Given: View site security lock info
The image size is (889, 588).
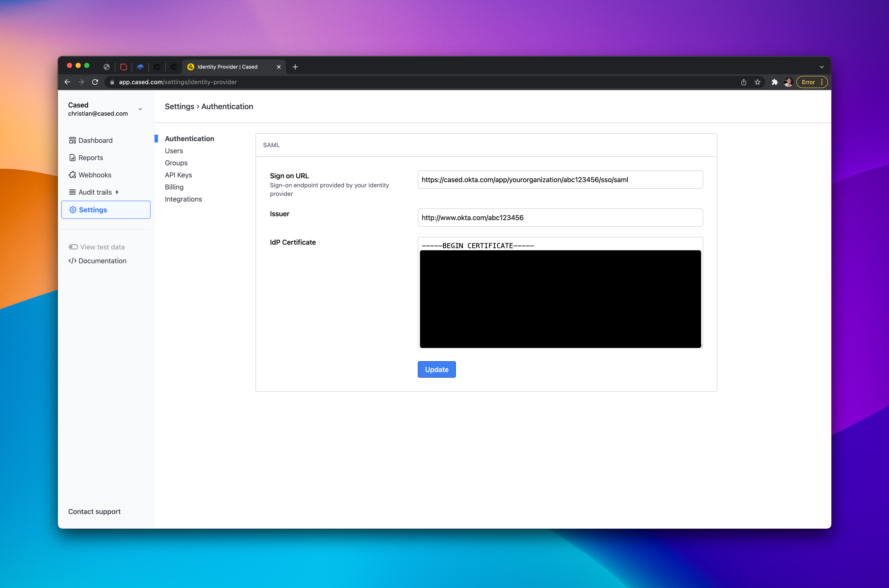Looking at the screenshot, I should tap(112, 82).
